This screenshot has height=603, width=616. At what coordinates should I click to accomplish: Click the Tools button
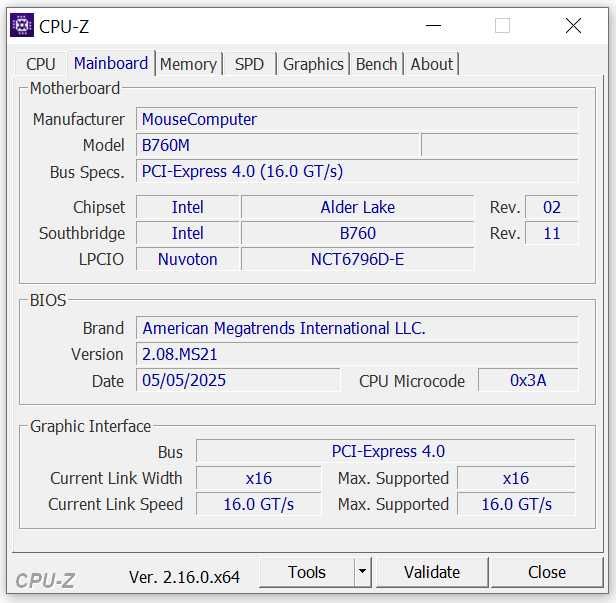pyautogui.click(x=307, y=572)
